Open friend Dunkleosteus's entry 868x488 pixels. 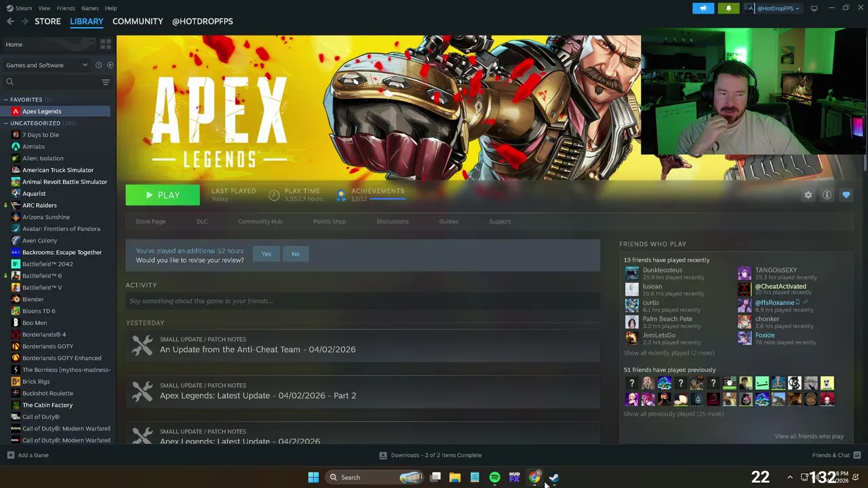[x=664, y=273]
